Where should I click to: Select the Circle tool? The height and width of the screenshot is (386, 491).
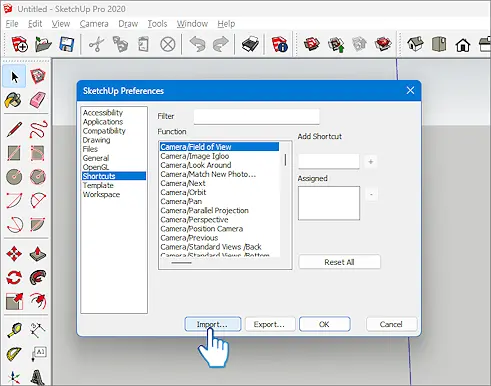pyautogui.click(x=14, y=177)
